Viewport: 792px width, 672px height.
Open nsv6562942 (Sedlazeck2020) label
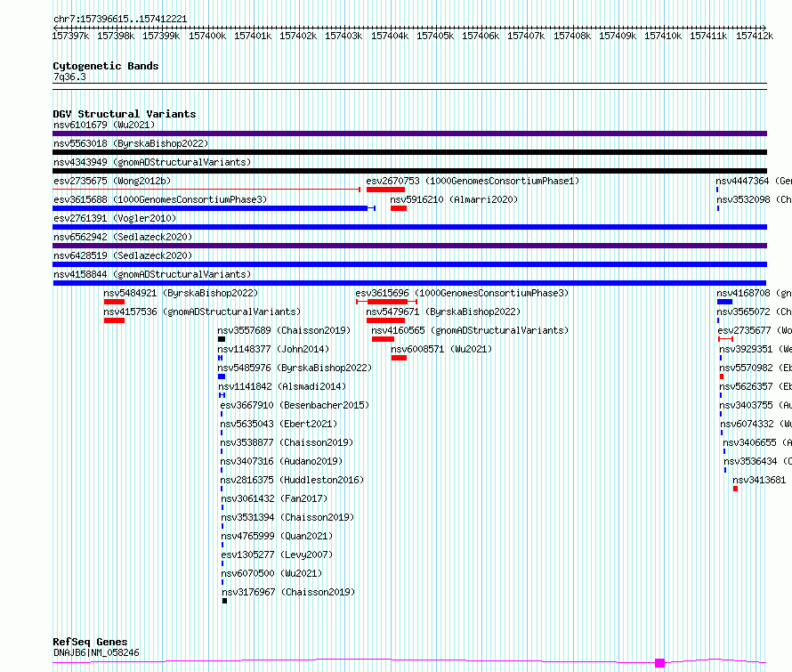click(x=123, y=237)
